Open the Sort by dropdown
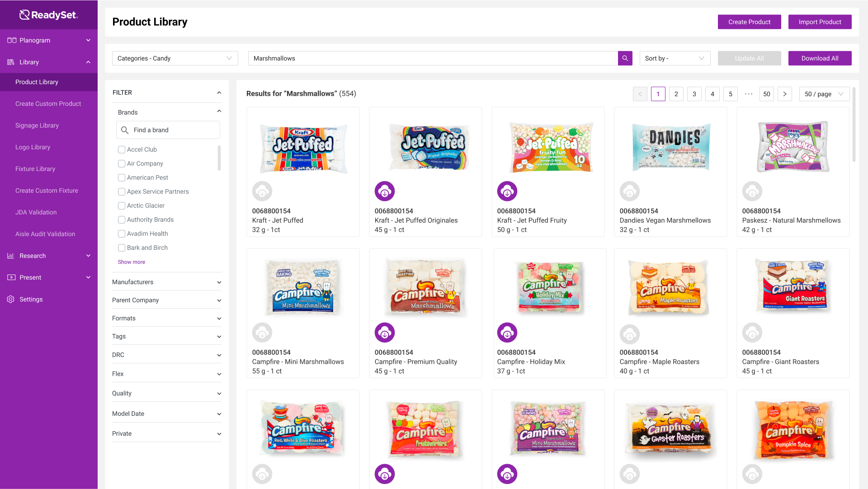Image resolution: width=868 pixels, height=489 pixels. pyautogui.click(x=675, y=58)
